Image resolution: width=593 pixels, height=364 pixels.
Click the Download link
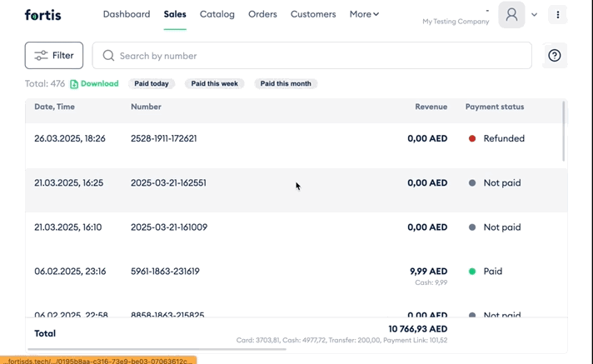[x=99, y=83]
